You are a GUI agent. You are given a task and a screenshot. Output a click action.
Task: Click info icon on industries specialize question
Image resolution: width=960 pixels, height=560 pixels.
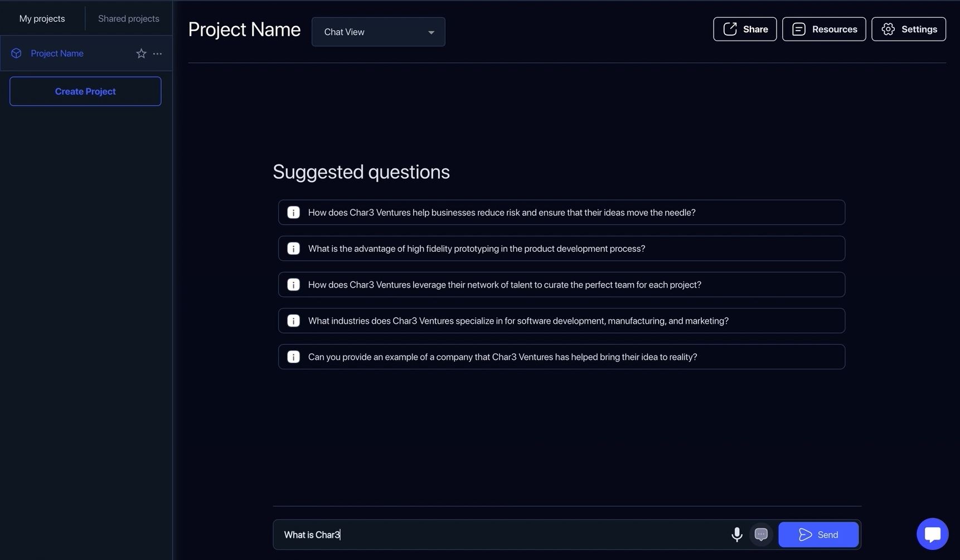click(293, 321)
